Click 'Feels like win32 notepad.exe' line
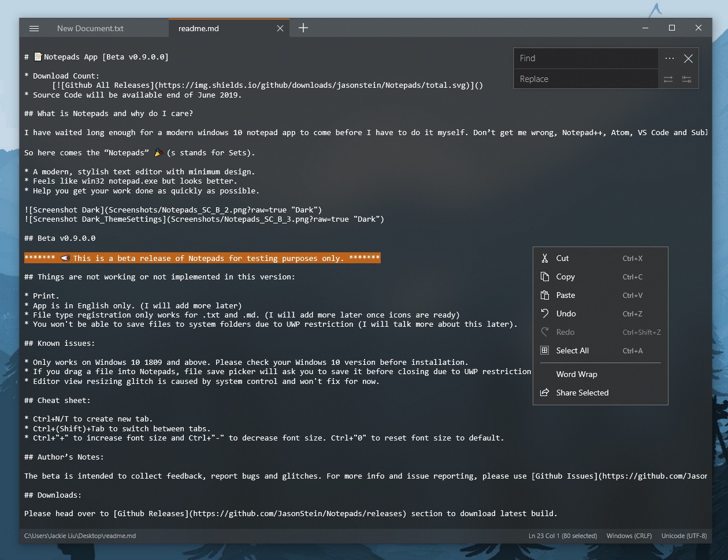This screenshot has width=728, height=560. (131, 181)
